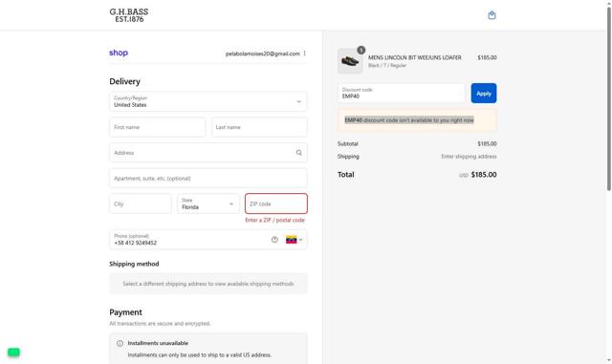Click the installments info icon
Screen dimensions: 612x364
pyautogui.click(x=120, y=343)
